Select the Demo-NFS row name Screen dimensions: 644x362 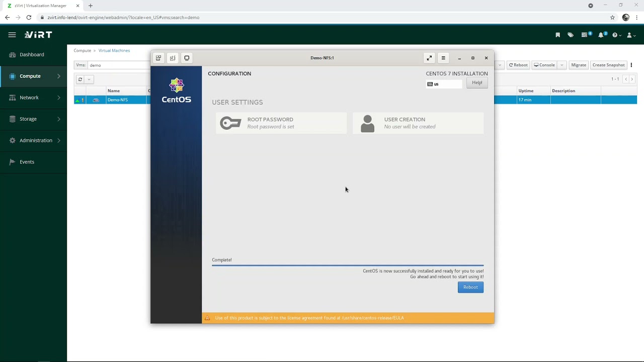(117, 100)
